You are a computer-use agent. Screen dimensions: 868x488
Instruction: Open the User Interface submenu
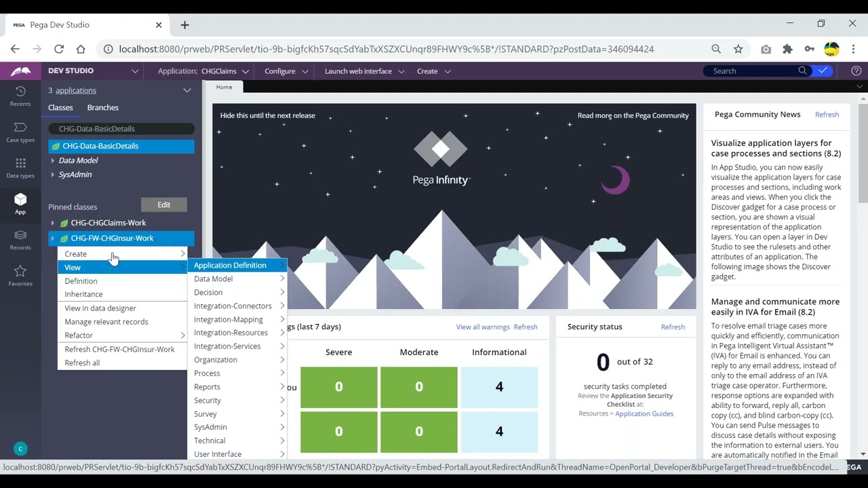click(237, 453)
